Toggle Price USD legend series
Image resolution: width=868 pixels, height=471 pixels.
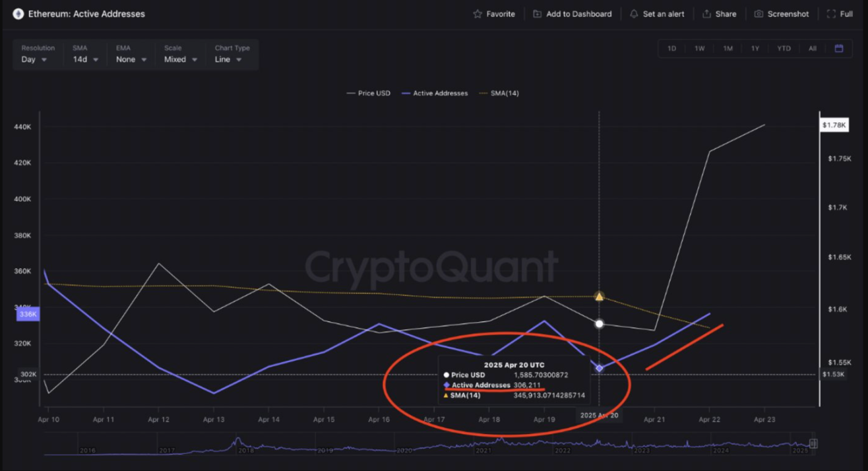click(x=368, y=93)
